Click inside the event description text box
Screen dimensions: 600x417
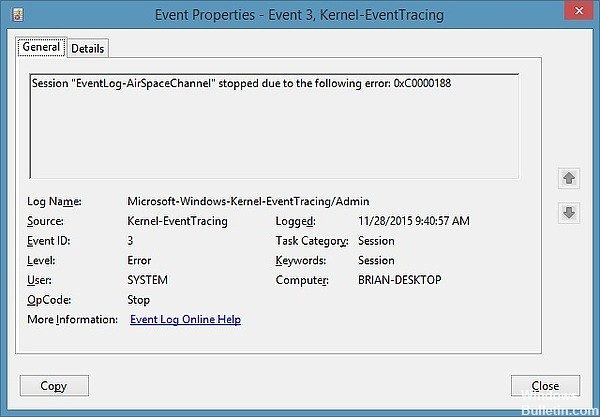274,126
